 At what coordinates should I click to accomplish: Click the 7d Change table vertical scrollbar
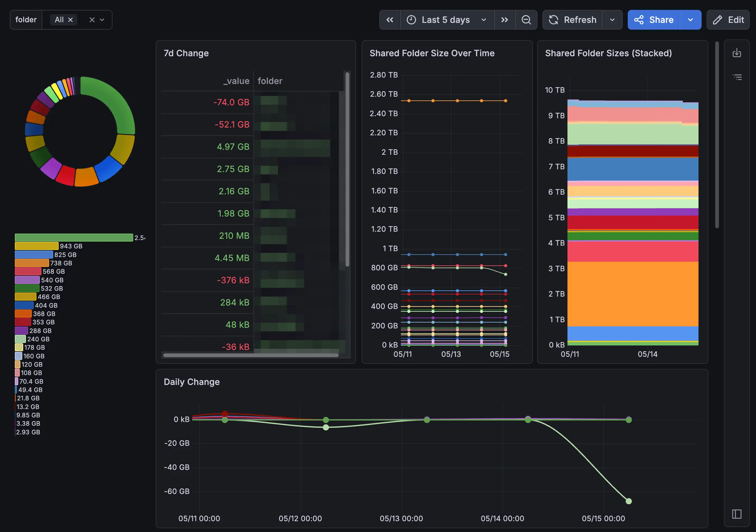347,169
